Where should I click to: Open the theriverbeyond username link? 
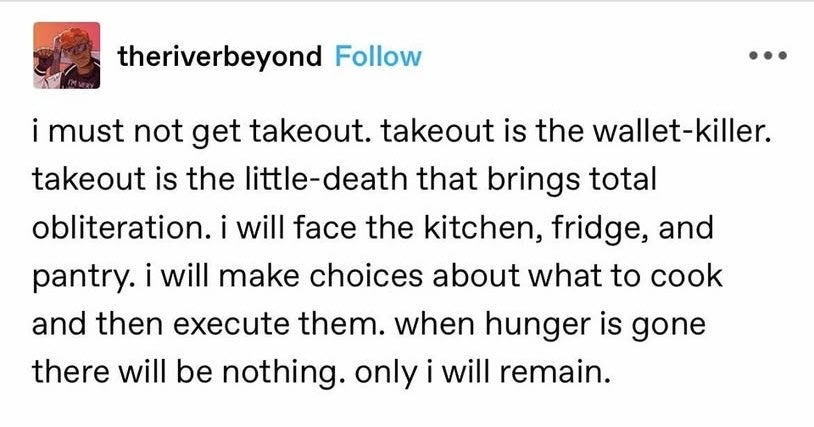coord(219,57)
